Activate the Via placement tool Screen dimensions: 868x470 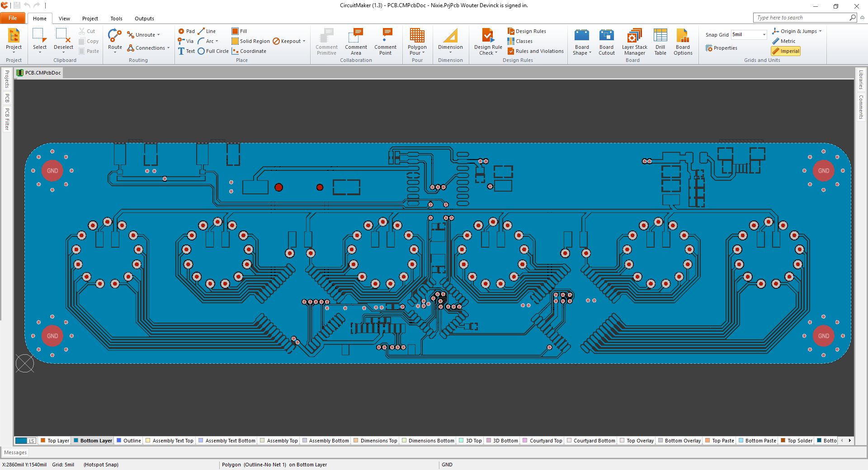click(185, 41)
